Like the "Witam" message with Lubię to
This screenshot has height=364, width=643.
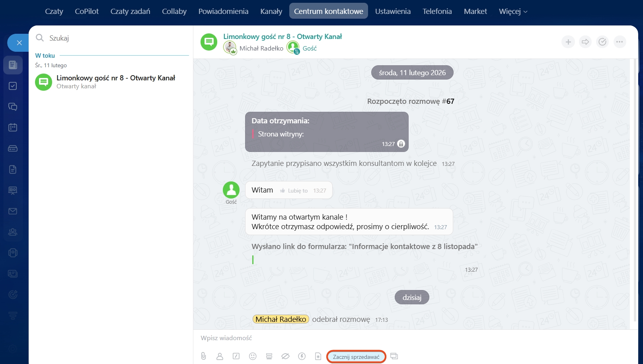tap(294, 191)
